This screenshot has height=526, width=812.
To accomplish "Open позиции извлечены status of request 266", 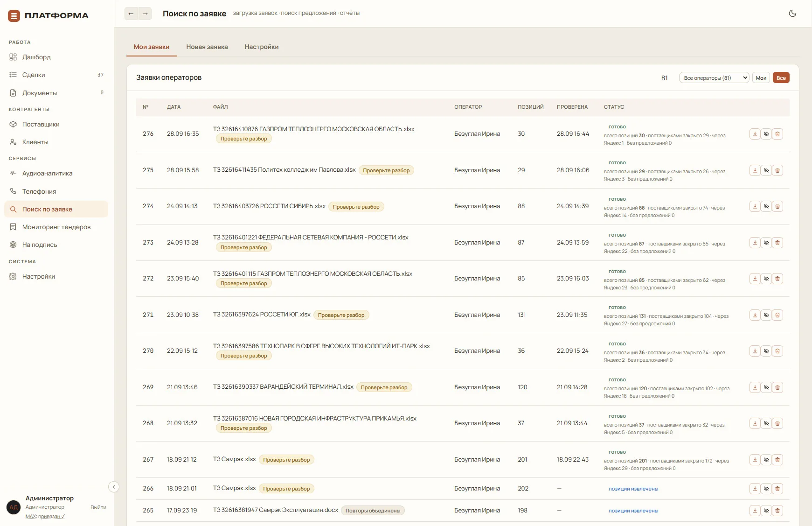I will [x=633, y=489].
